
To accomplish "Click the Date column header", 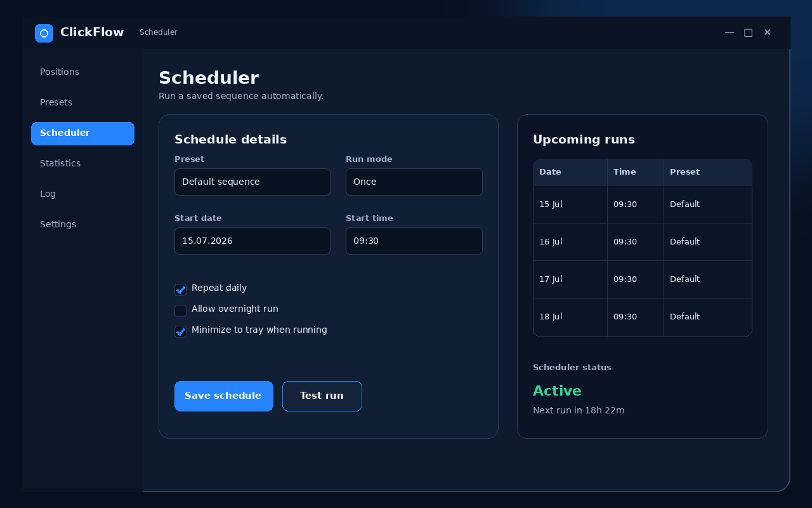I will click(x=570, y=172).
